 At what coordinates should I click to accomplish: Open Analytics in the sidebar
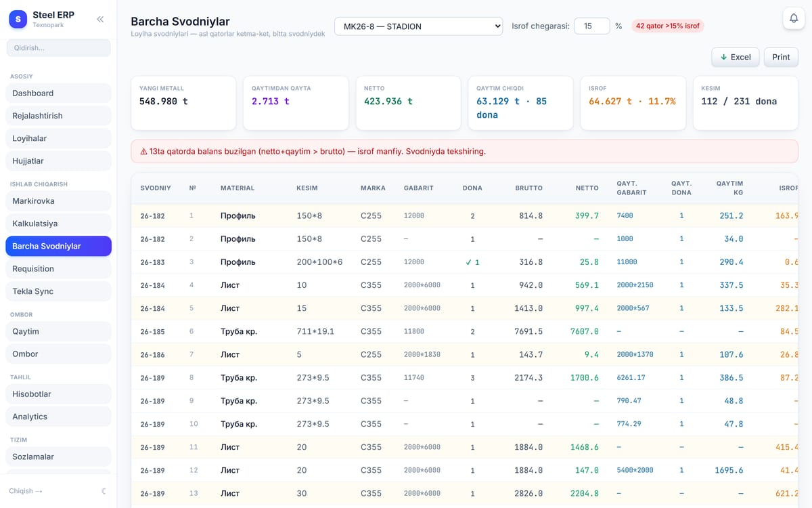(58, 417)
